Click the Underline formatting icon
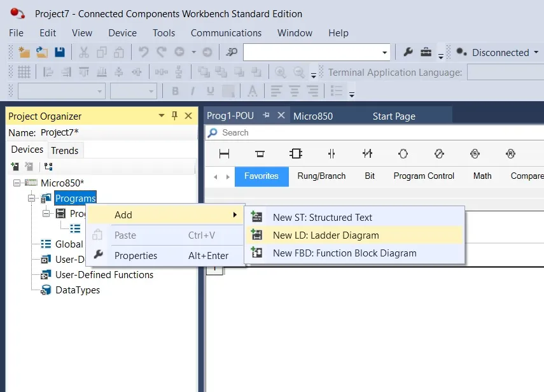 pyautogui.click(x=210, y=91)
